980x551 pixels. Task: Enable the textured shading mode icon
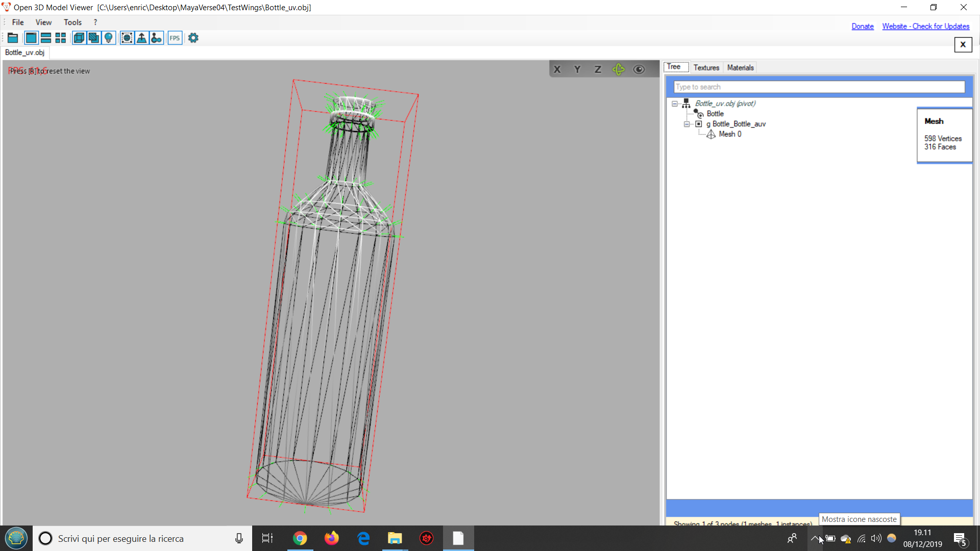tap(94, 38)
